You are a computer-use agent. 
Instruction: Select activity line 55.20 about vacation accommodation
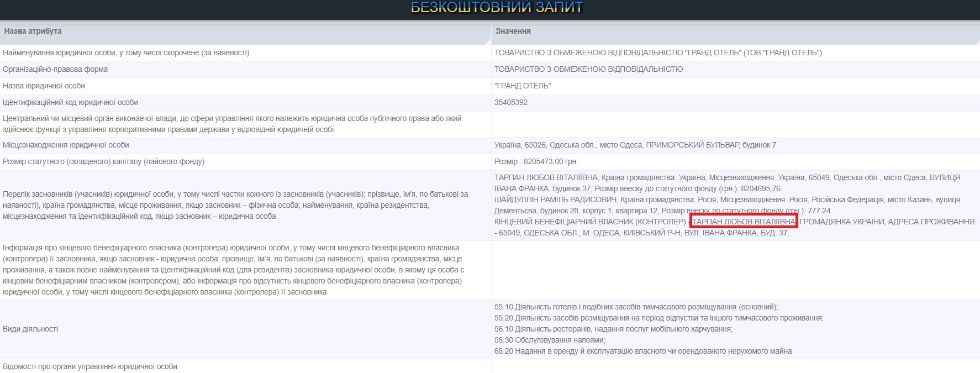658,318
